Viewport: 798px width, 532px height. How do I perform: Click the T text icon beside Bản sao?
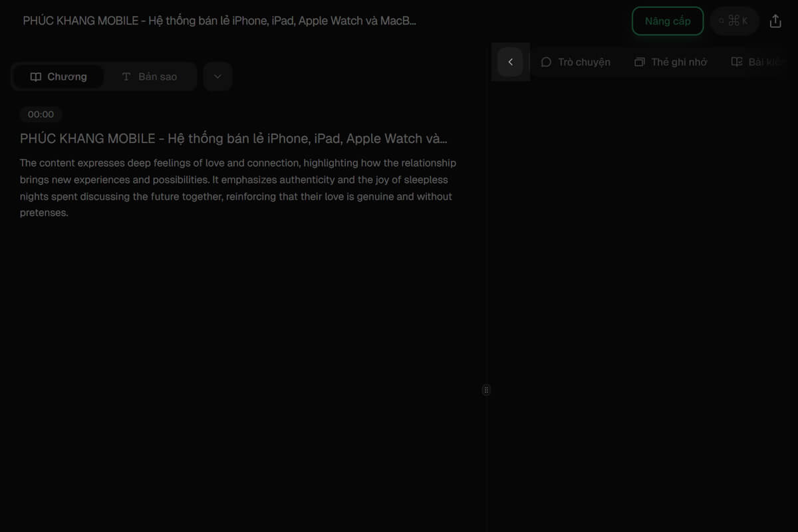click(126, 76)
